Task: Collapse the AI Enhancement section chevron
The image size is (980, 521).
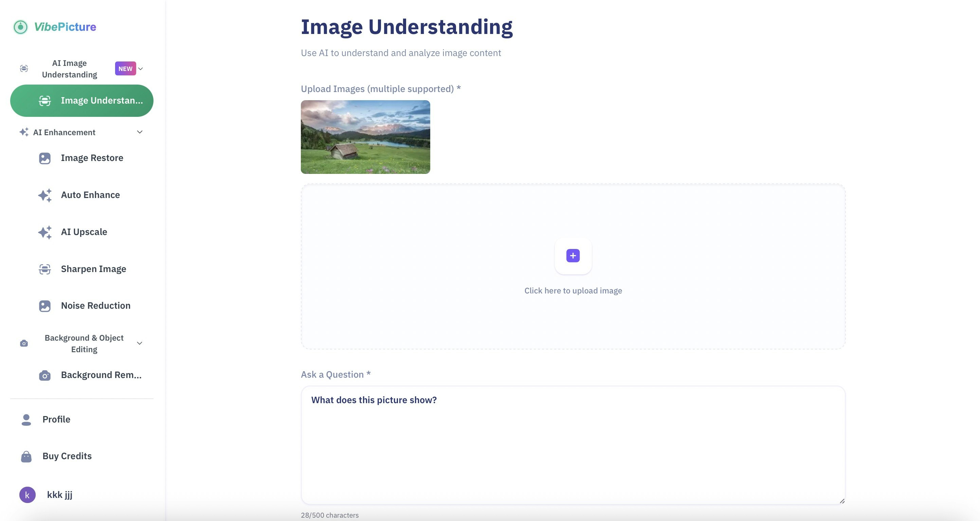Action: click(140, 132)
